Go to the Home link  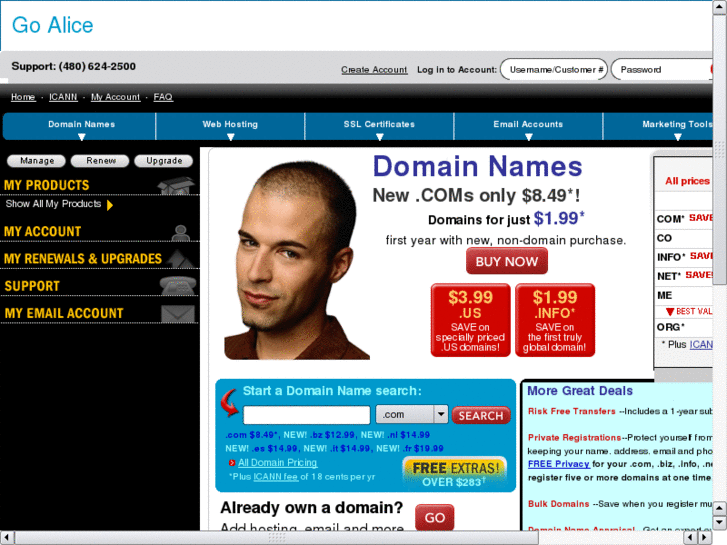(x=23, y=97)
